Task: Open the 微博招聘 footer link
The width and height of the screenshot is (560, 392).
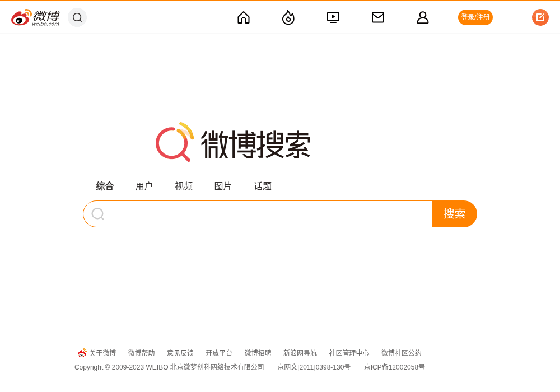Action: (x=258, y=353)
